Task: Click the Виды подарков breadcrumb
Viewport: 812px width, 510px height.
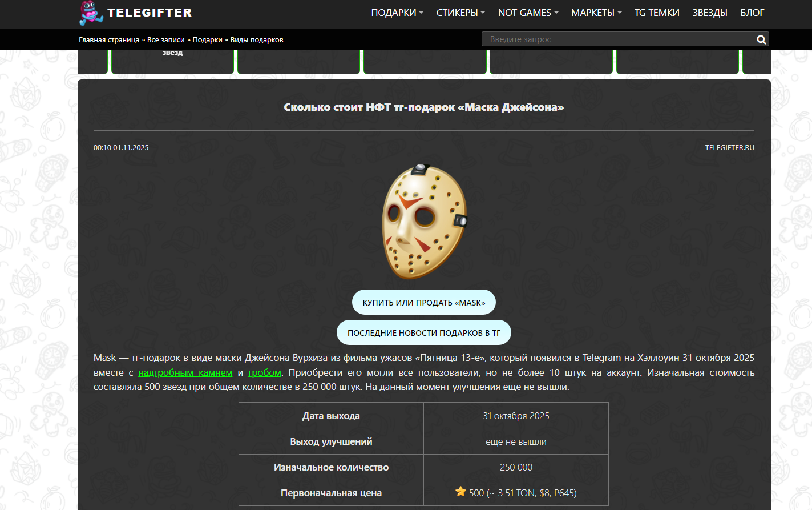Action: coord(257,40)
